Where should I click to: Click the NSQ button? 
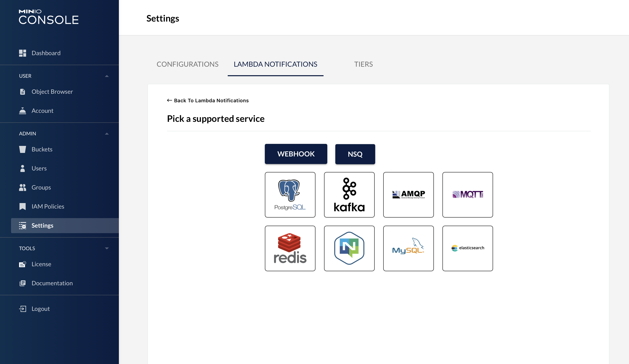coord(355,154)
